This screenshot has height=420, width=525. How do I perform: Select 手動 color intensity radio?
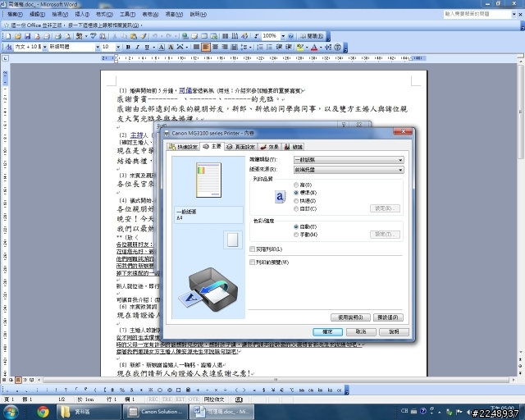coord(296,235)
